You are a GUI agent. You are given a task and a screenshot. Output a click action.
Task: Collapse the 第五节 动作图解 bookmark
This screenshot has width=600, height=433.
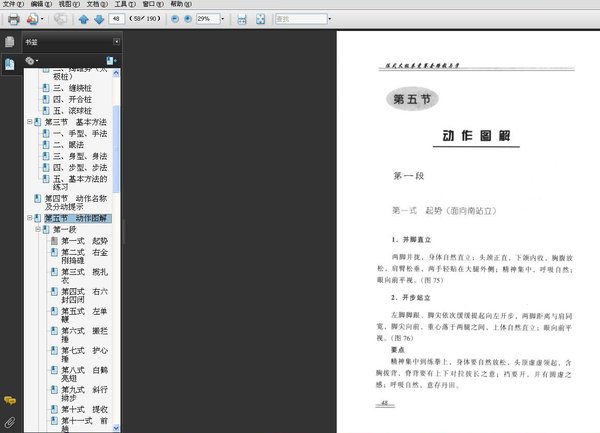(x=29, y=218)
